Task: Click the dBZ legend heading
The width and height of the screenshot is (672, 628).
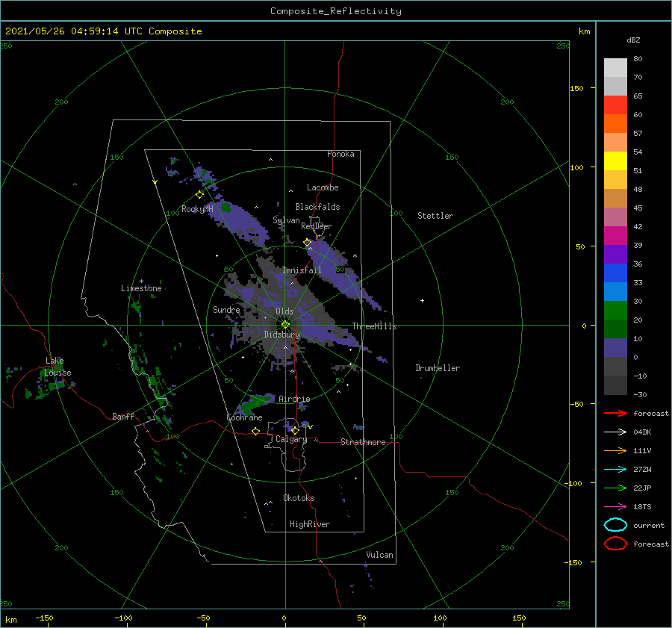Action: coord(633,40)
